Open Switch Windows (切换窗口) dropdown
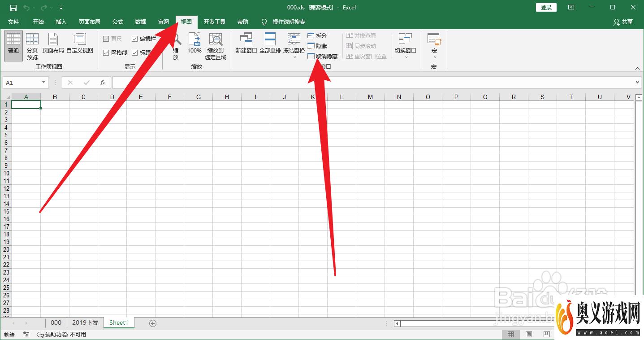Image resolution: width=644 pixels, height=340 pixels. click(406, 46)
